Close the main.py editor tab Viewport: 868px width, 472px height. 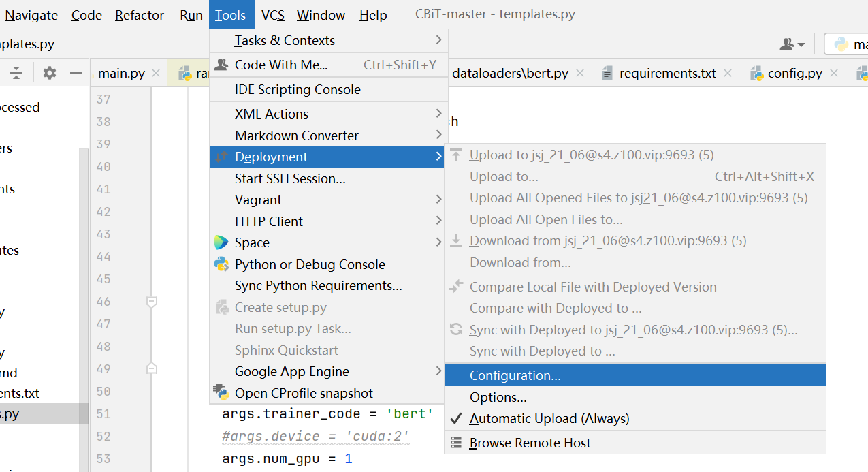[x=156, y=73]
